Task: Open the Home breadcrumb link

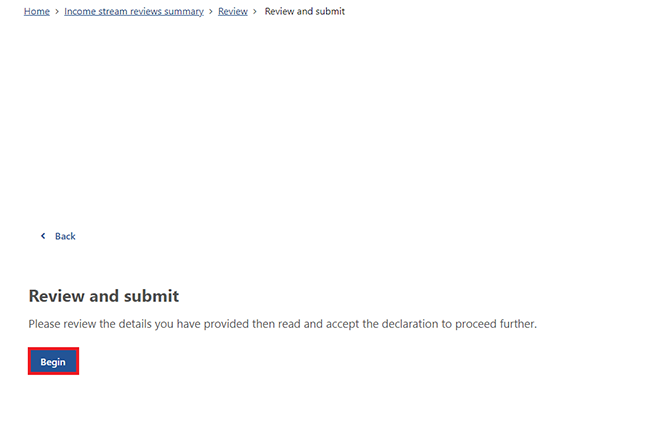Action: point(36,12)
